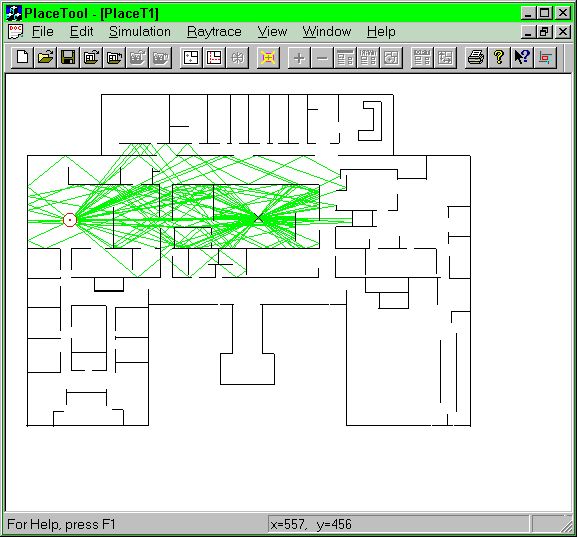Screen dimensions: 577x537
Task: Open the File menu
Action: 43,32
